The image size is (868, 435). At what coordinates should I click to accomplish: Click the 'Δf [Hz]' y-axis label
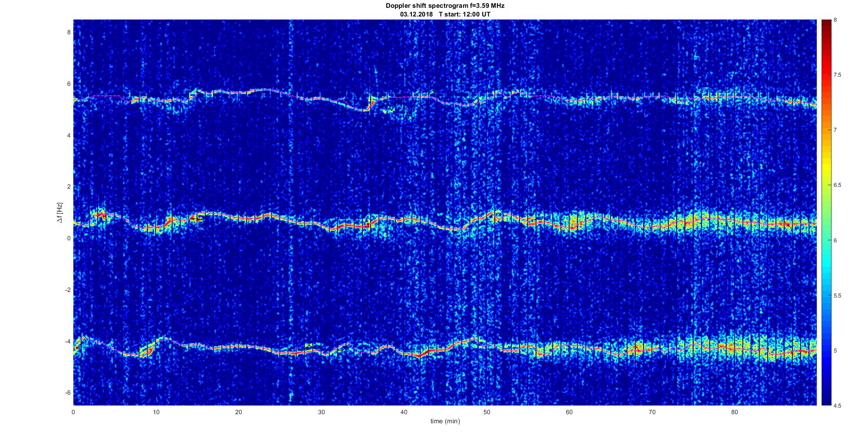point(60,213)
